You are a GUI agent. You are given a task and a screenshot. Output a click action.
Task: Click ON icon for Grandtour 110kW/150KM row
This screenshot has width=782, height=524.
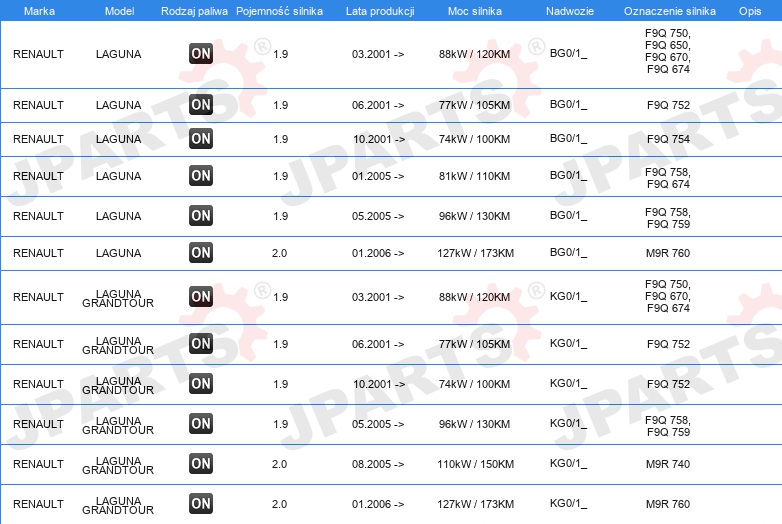(x=201, y=464)
